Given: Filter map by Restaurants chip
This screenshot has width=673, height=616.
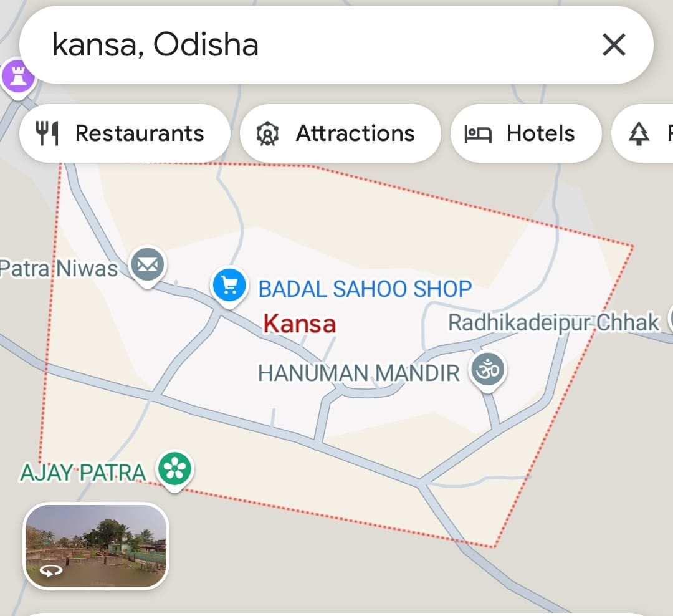Looking at the screenshot, I should click(125, 133).
